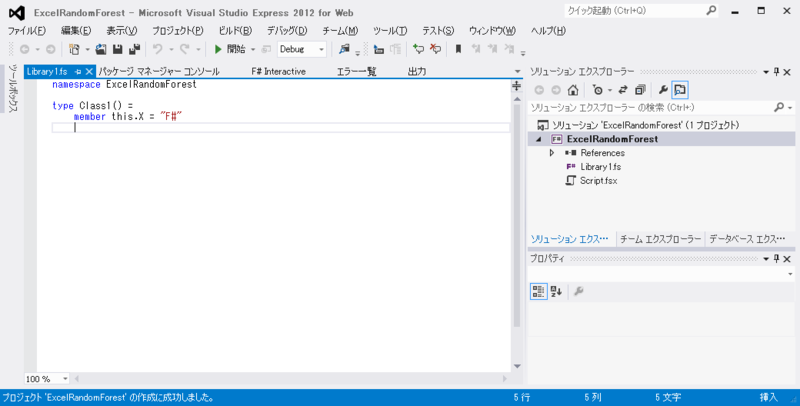
Task: Open Solution Explorer search options dropdown
Action: click(x=790, y=108)
